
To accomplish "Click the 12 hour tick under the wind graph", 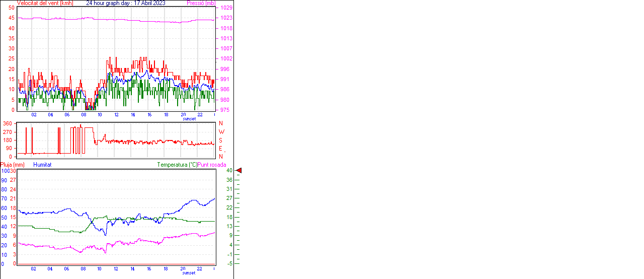I will 116,114.
